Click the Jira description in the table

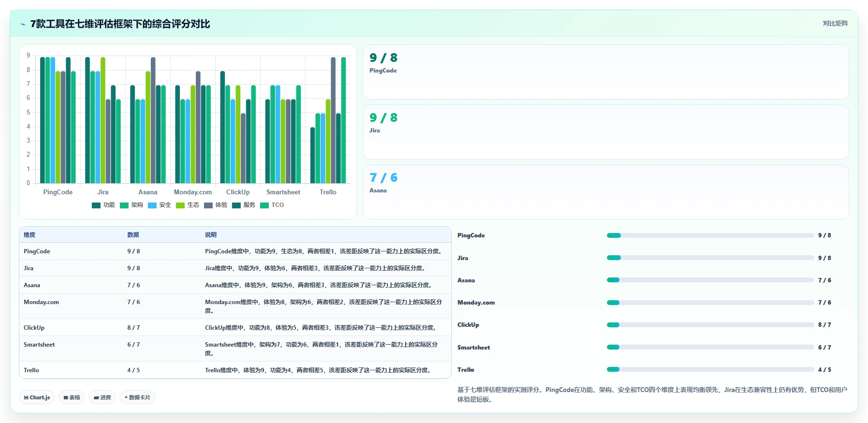[x=315, y=268]
